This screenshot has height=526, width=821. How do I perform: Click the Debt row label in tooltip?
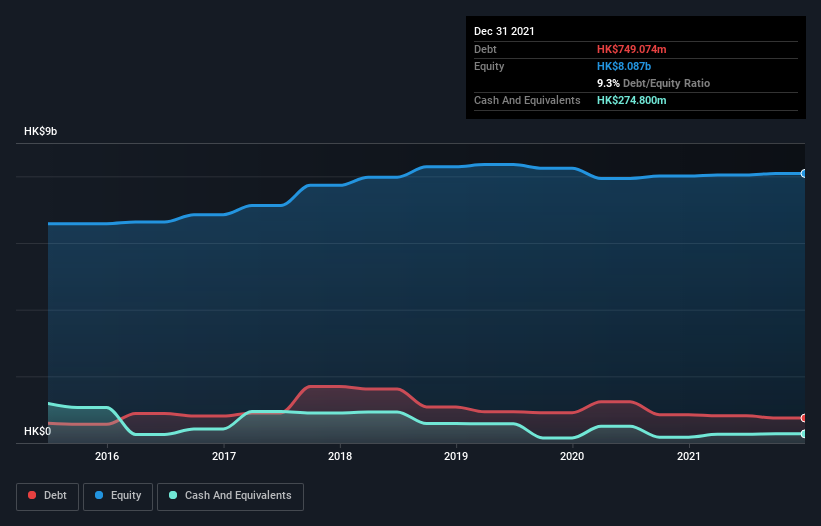pos(485,49)
